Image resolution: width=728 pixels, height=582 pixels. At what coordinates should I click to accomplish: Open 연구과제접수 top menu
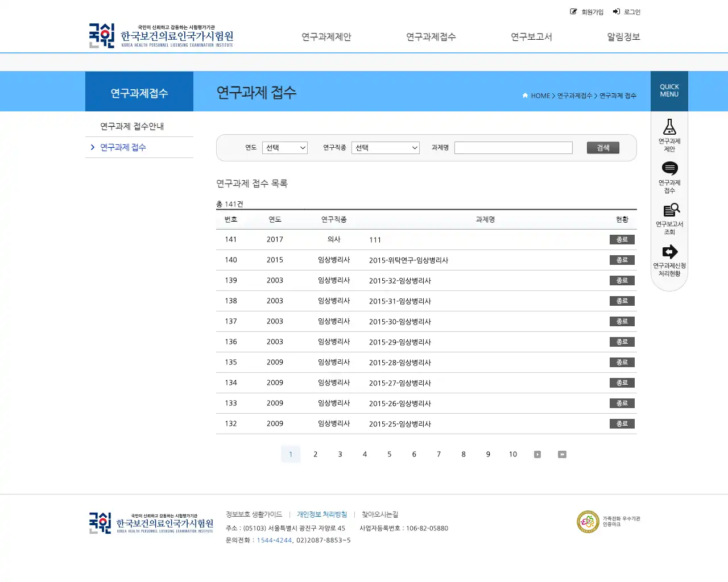pos(431,37)
